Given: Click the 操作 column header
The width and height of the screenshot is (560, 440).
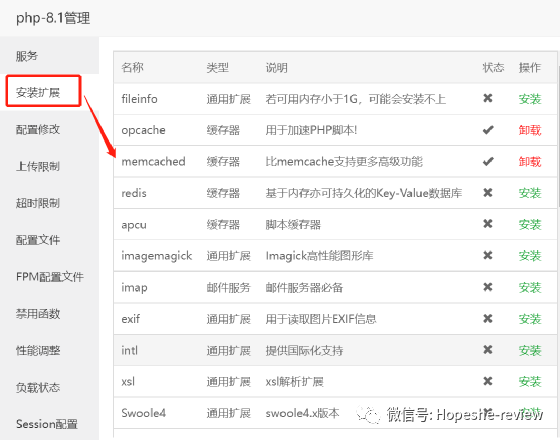Looking at the screenshot, I should tap(530, 67).
